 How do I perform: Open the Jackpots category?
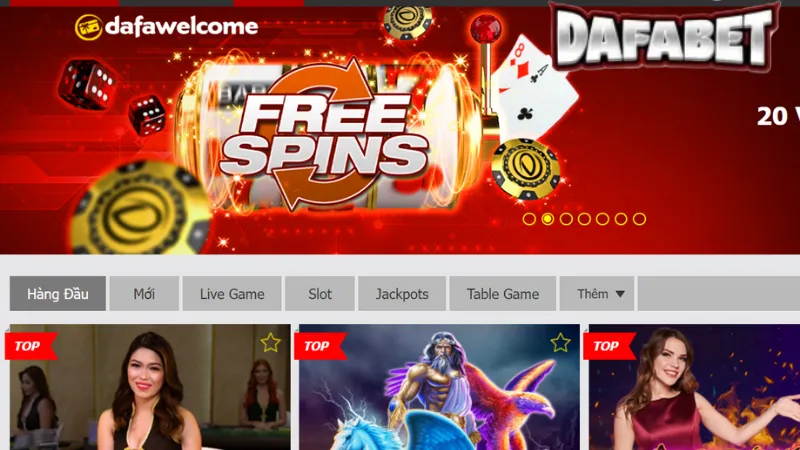pos(402,294)
